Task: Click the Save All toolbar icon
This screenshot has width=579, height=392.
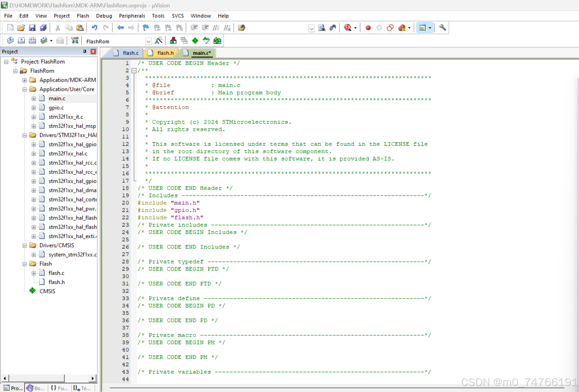Action: point(43,28)
